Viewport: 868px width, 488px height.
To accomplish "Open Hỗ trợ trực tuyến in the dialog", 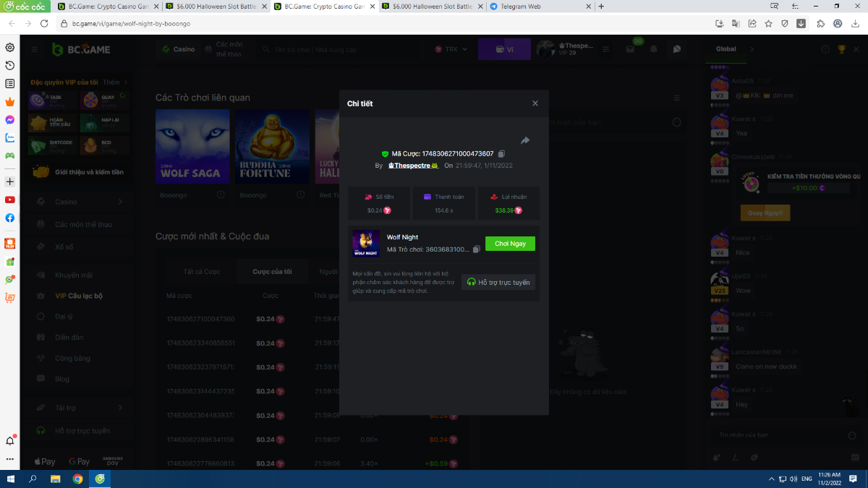I will pos(498,282).
